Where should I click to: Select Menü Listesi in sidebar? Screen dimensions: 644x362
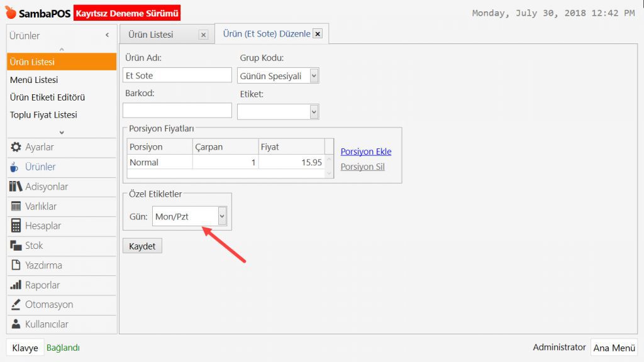(x=34, y=80)
